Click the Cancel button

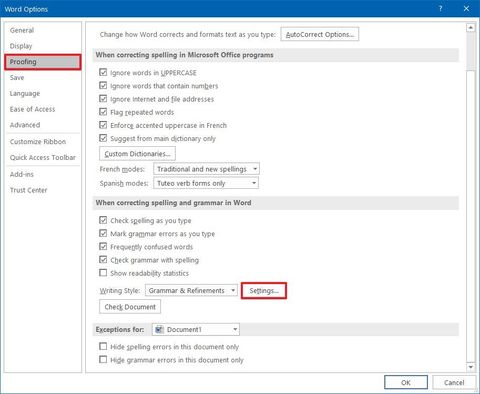pos(454,382)
